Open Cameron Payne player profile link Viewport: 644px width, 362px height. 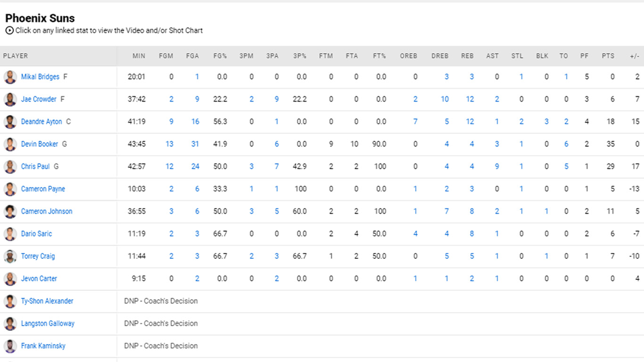43,189
